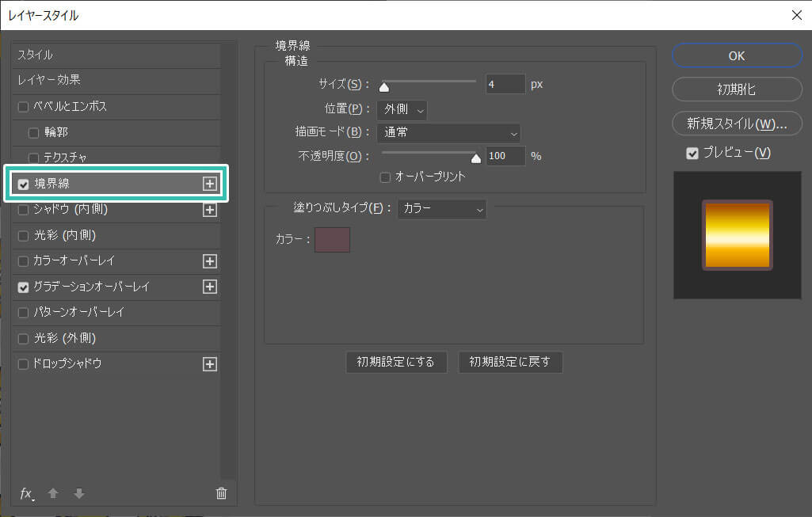Viewport: 812px width, 517px height.
Task: Open the 光彩 (内側) settings
Action: coord(65,235)
